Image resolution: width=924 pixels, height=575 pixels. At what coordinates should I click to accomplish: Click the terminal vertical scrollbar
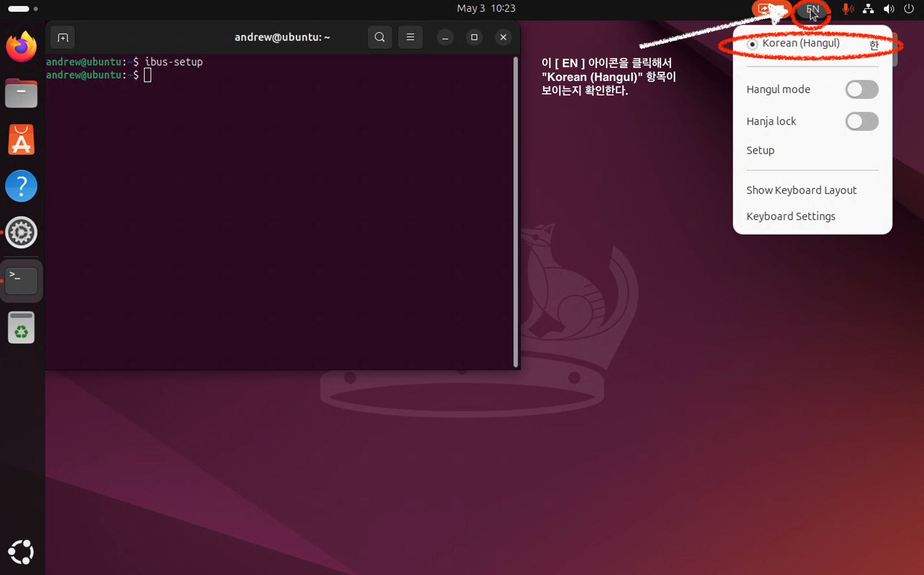tap(515, 211)
